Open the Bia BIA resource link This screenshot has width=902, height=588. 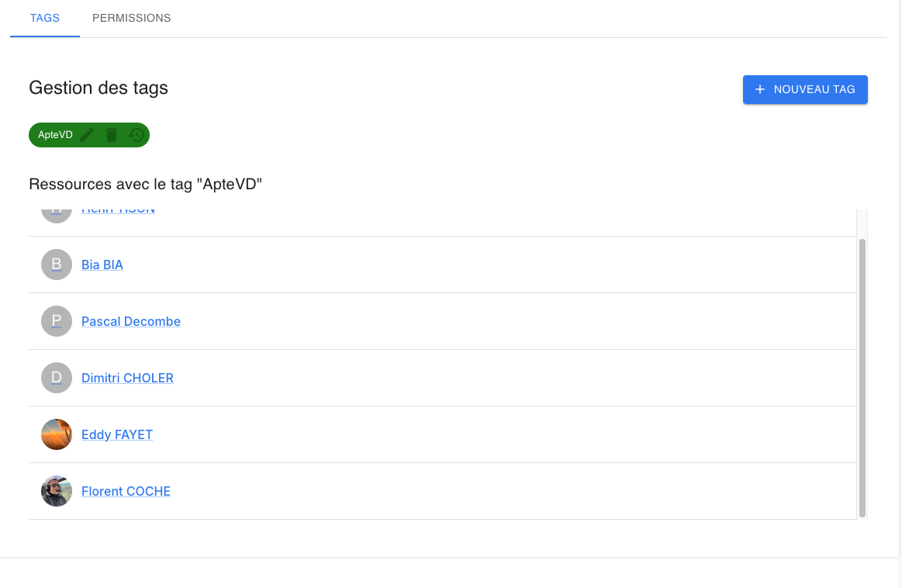(x=102, y=265)
